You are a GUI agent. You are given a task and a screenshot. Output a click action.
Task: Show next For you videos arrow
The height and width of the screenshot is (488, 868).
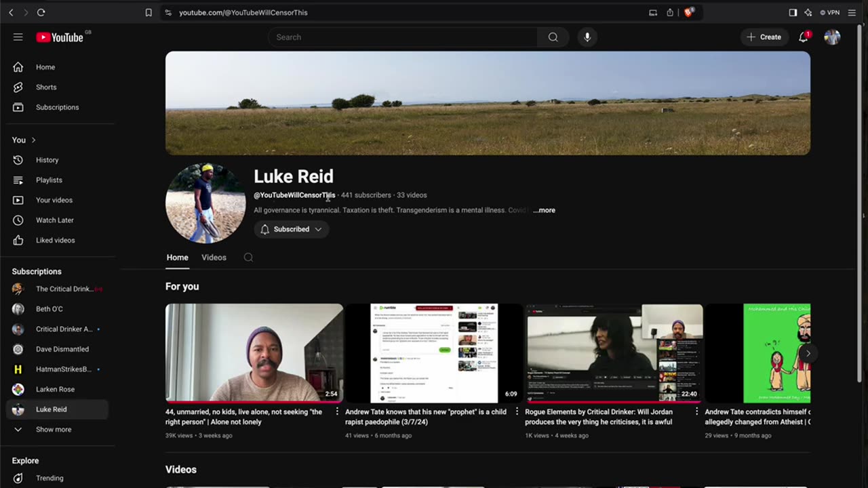[808, 353]
